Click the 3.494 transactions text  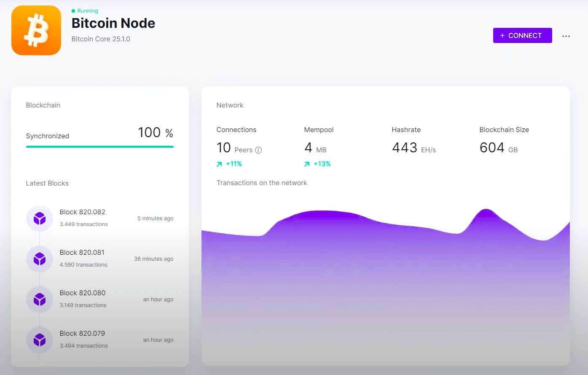[84, 346]
